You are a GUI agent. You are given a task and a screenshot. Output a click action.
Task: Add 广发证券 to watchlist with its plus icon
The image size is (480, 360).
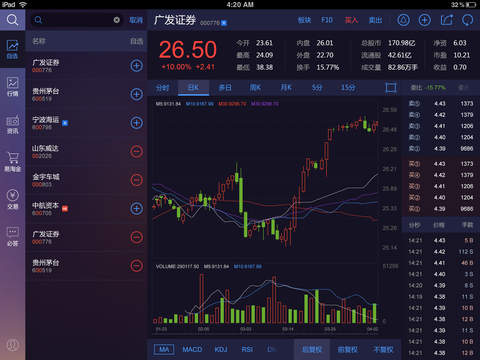(136, 66)
